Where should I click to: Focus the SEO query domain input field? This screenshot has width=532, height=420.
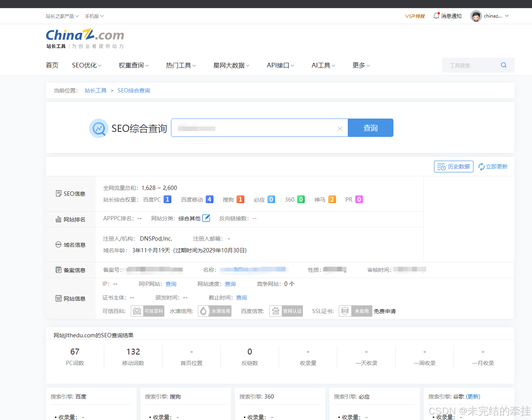point(259,128)
